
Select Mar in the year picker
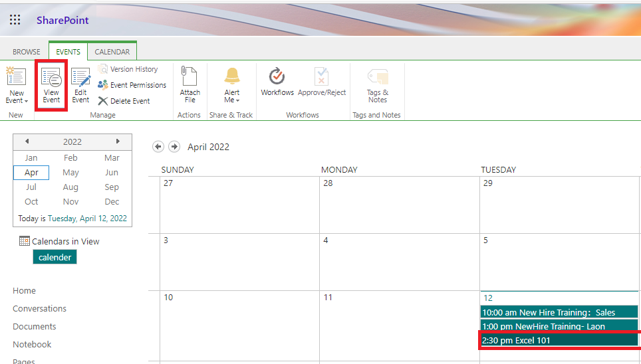point(112,157)
